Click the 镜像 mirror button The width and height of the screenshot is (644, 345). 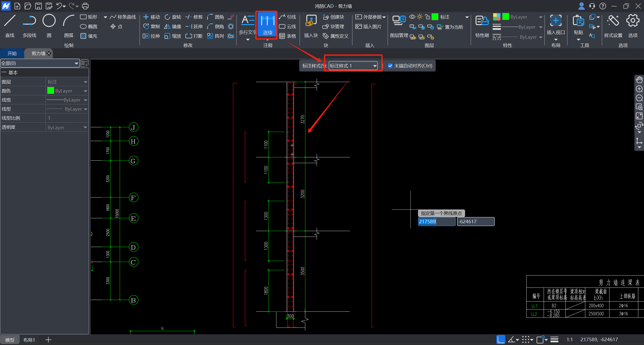pos(173,26)
